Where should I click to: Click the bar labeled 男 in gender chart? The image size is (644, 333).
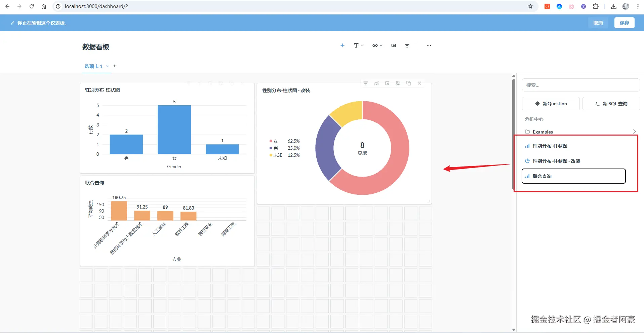coord(126,144)
